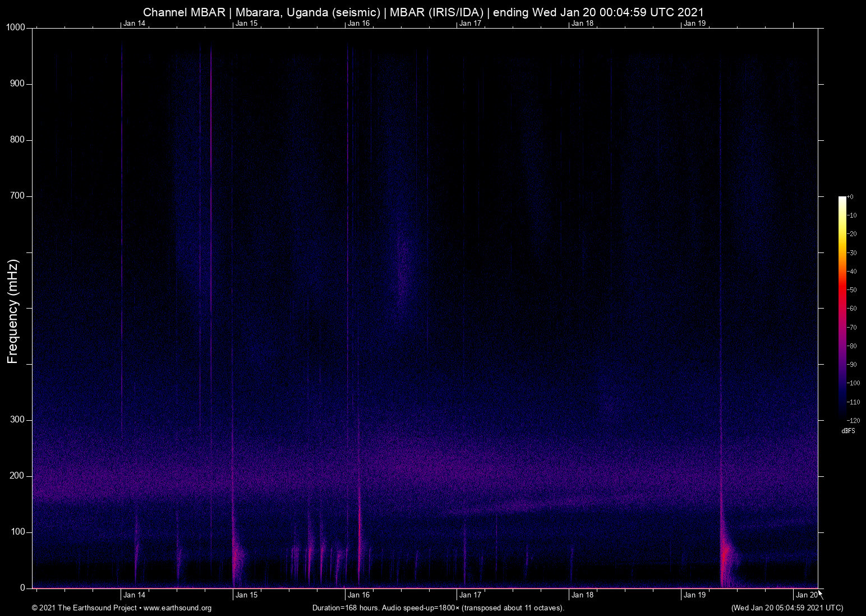
Task: Click the bright red event stripe near Jan 19
Action: pos(722,555)
